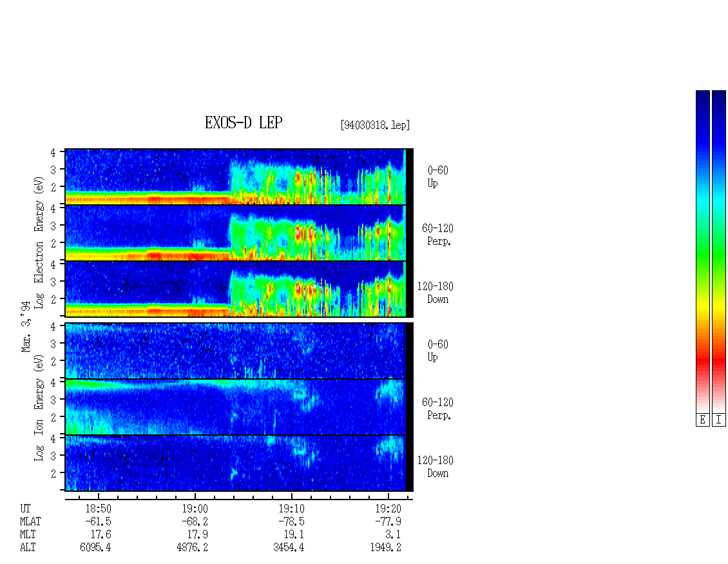Click the ALT value 1949.2
Screen dimensions: 728x564
385,547
